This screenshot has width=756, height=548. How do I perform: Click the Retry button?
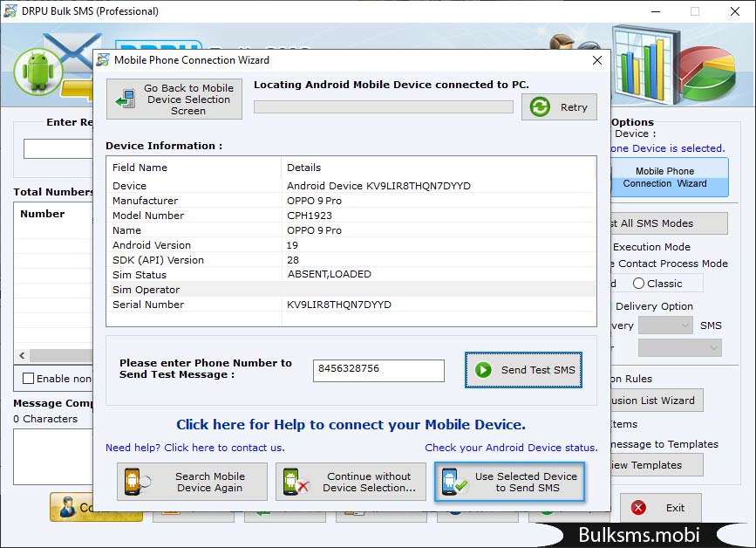coord(559,107)
